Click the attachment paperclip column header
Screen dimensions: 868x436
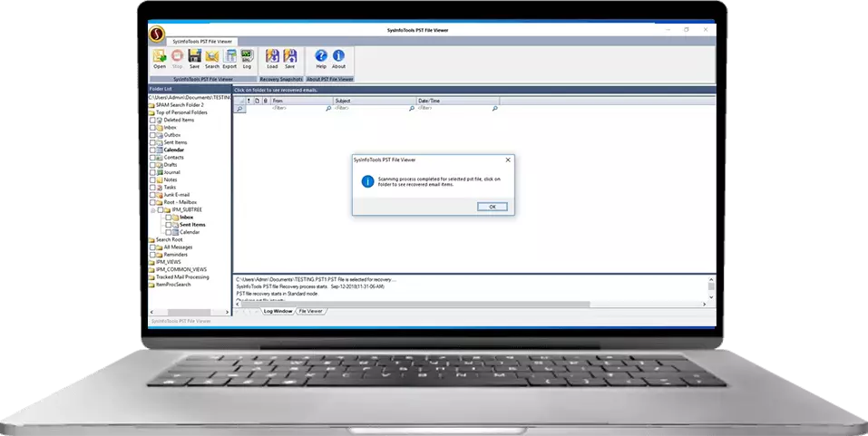coord(265,101)
